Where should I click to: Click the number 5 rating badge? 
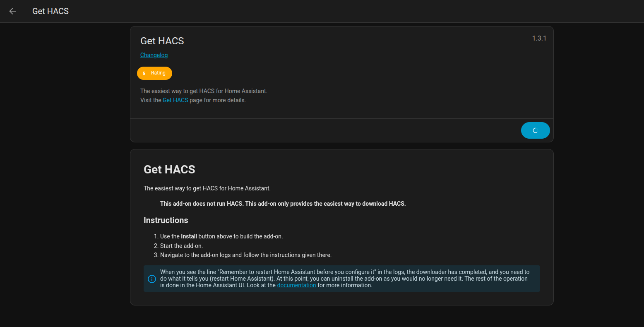click(x=144, y=73)
